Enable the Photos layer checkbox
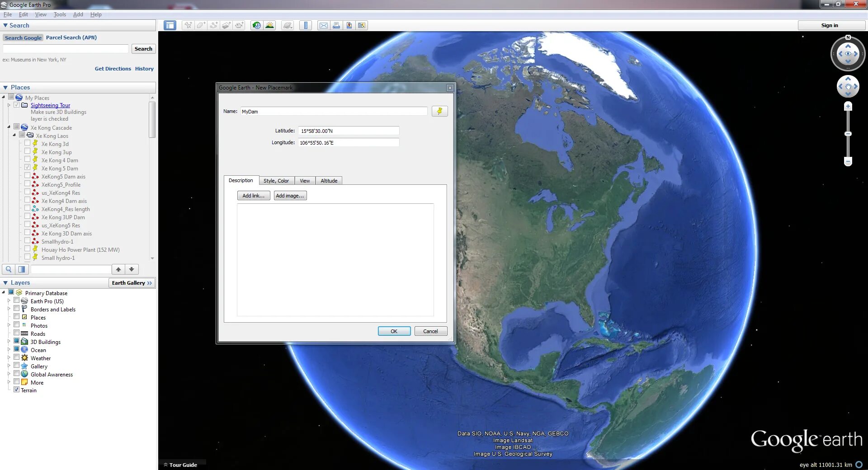The image size is (868, 470). [16, 325]
